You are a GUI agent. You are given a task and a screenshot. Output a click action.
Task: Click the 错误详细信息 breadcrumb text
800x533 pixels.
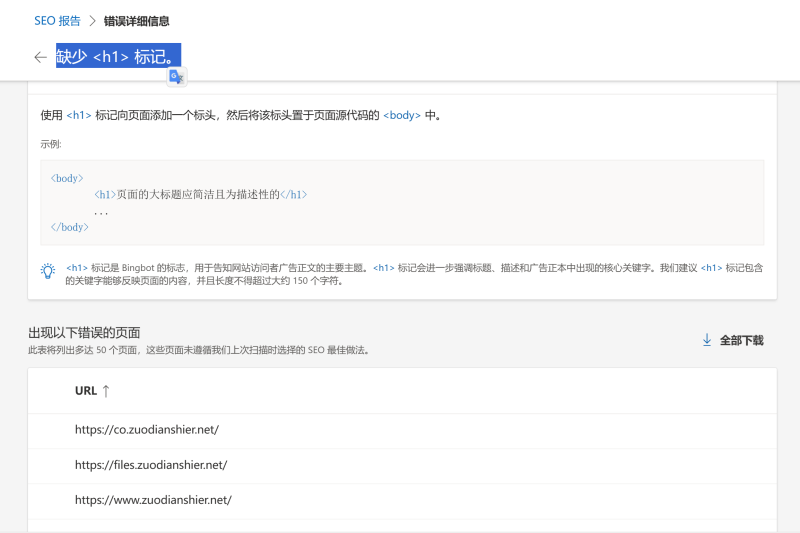click(136, 21)
